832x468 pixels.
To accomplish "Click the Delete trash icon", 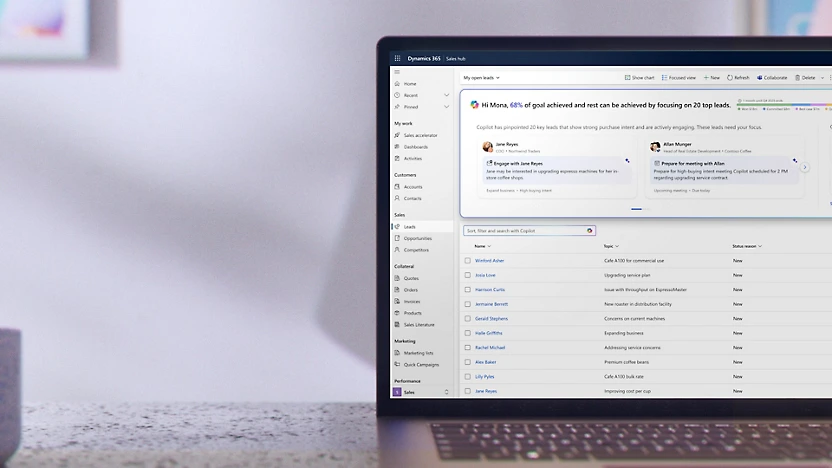I will (x=798, y=77).
